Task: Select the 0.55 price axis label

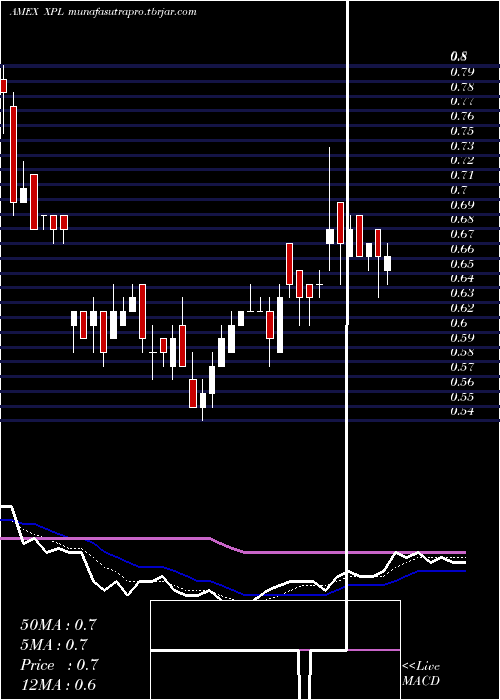Action: click(x=462, y=396)
